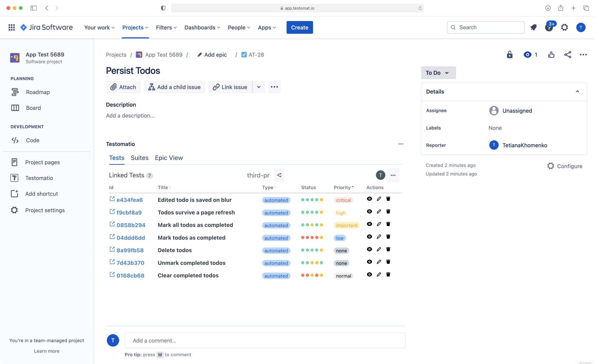The width and height of the screenshot is (595, 364).
Task: Click the Testomatio sidebar item
Action: pos(39,178)
